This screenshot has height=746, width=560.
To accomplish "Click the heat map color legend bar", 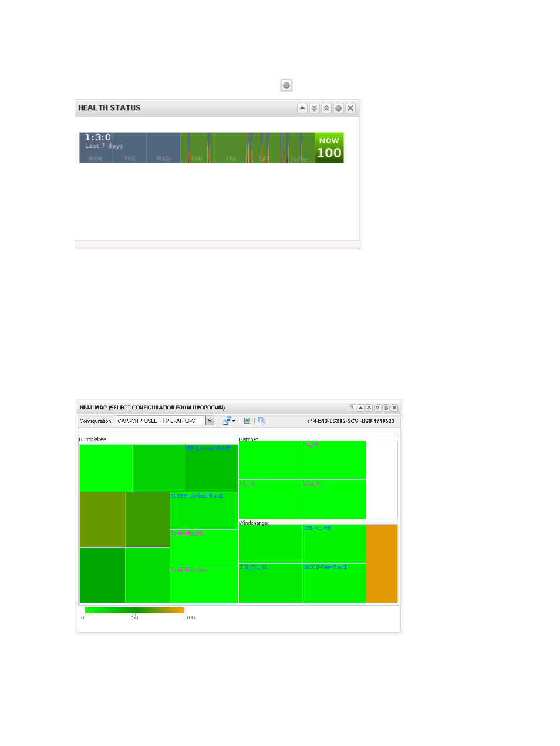I will click(134, 610).
